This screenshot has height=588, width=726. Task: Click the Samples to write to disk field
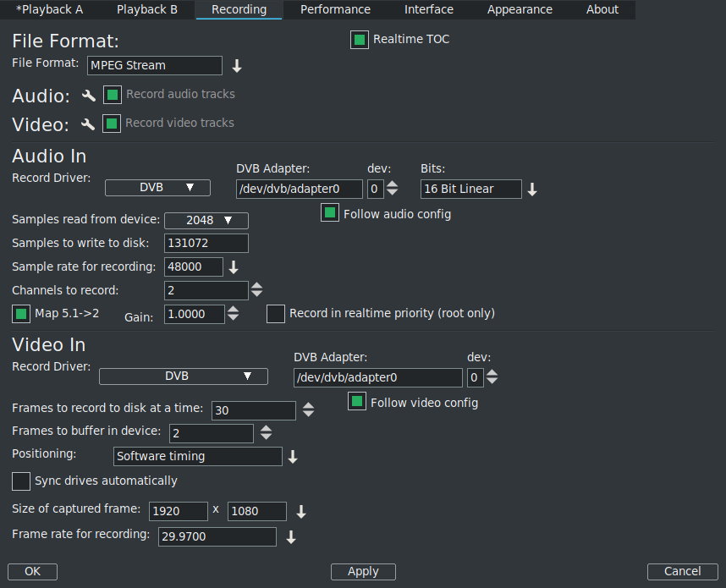206,244
